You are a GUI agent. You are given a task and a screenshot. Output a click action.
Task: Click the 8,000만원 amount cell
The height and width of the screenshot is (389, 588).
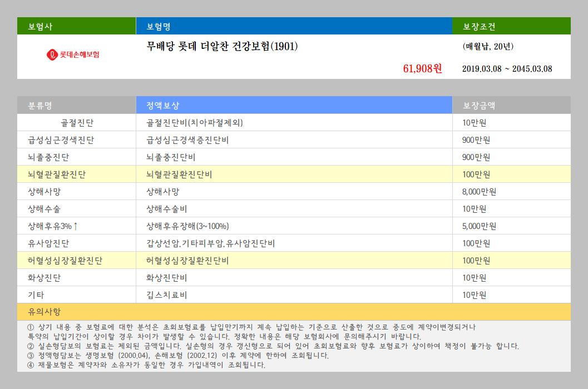point(511,192)
